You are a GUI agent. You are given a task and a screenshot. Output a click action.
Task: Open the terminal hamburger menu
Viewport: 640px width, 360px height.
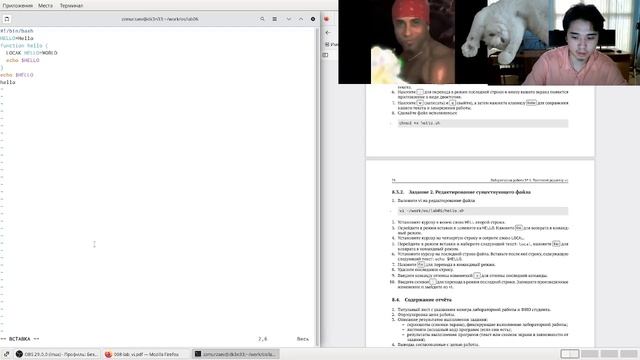point(275,19)
